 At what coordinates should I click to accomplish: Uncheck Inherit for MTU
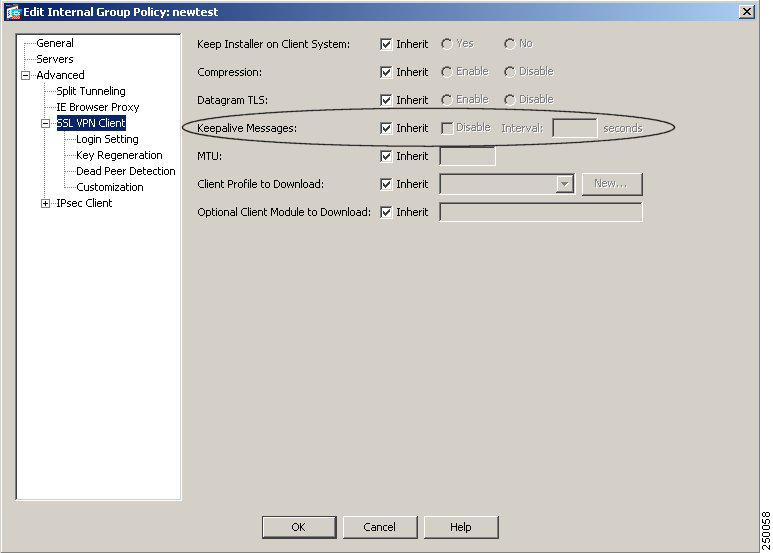386,156
